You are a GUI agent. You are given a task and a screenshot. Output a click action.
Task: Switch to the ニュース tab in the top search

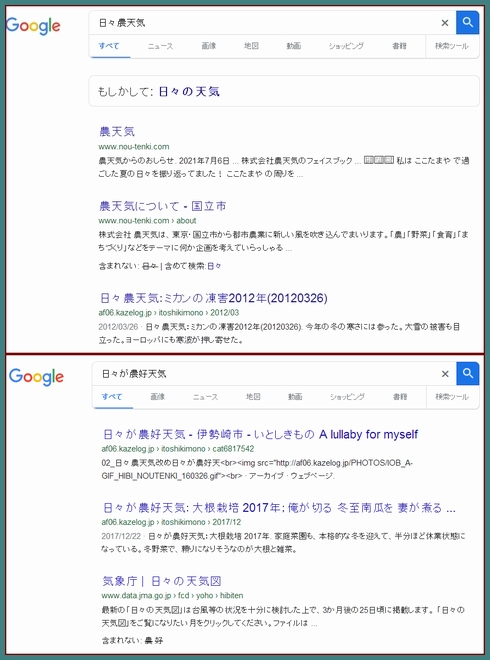pyautogui.click(x=160, y=46)
